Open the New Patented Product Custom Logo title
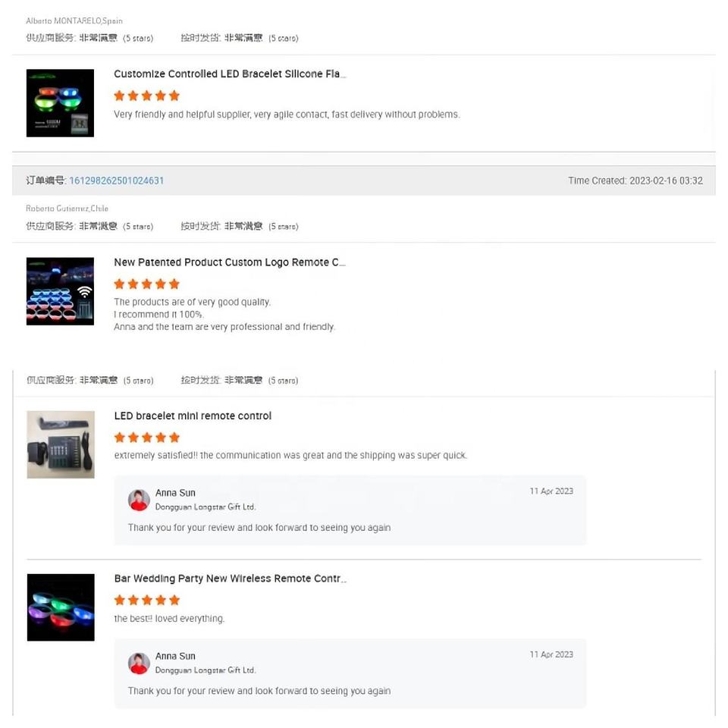 tap(230, 262)
